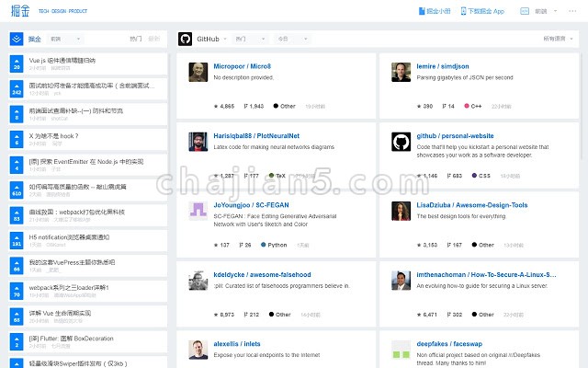Upvote the webpack打包 article showing 83 likes
This screenshot has height=368, width=588.
[x=17, y=215]
